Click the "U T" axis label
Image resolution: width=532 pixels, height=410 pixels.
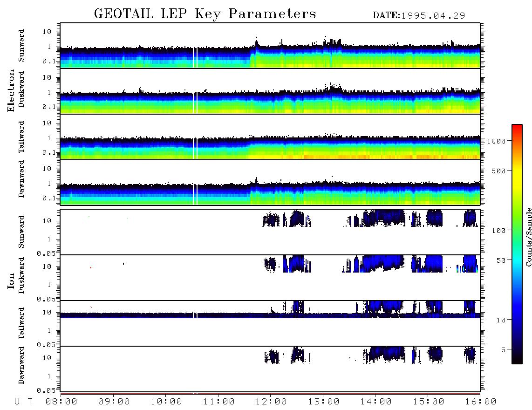(x=23, y=402)
